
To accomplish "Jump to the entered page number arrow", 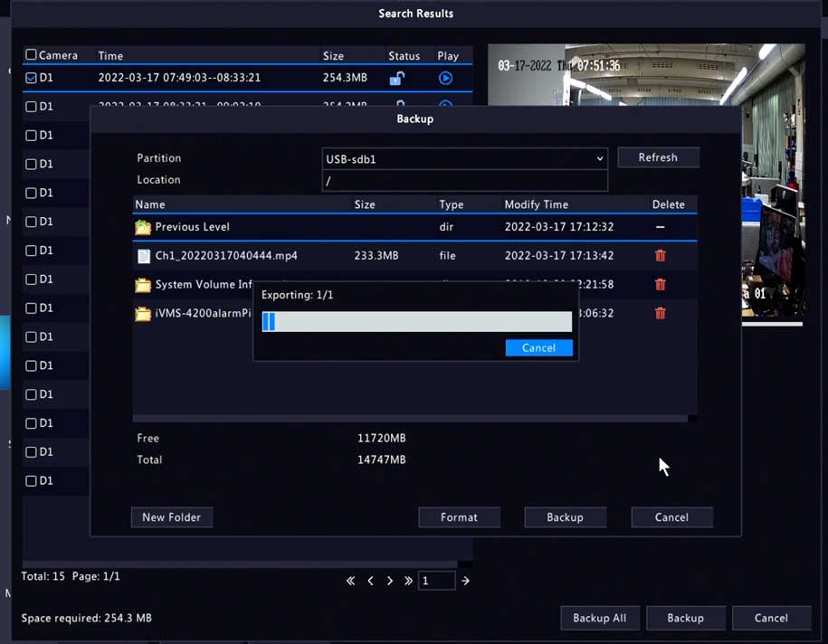I will pos(465,581).
